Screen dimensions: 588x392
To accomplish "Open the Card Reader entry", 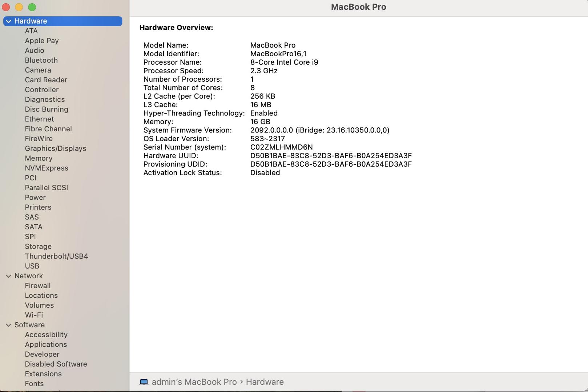I will coord(46,80).
